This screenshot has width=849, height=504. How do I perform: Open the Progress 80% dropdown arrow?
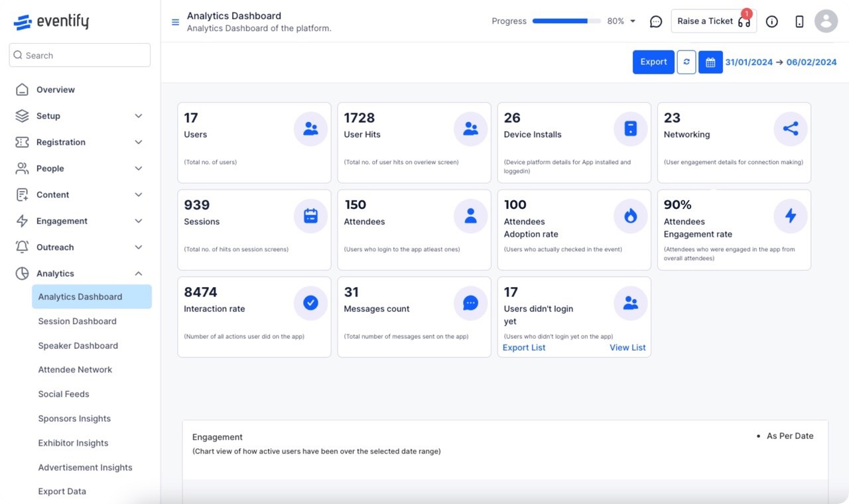633,21
